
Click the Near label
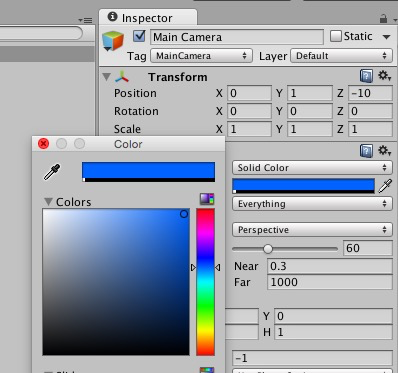pyautogui.click(x=246, y=266)
